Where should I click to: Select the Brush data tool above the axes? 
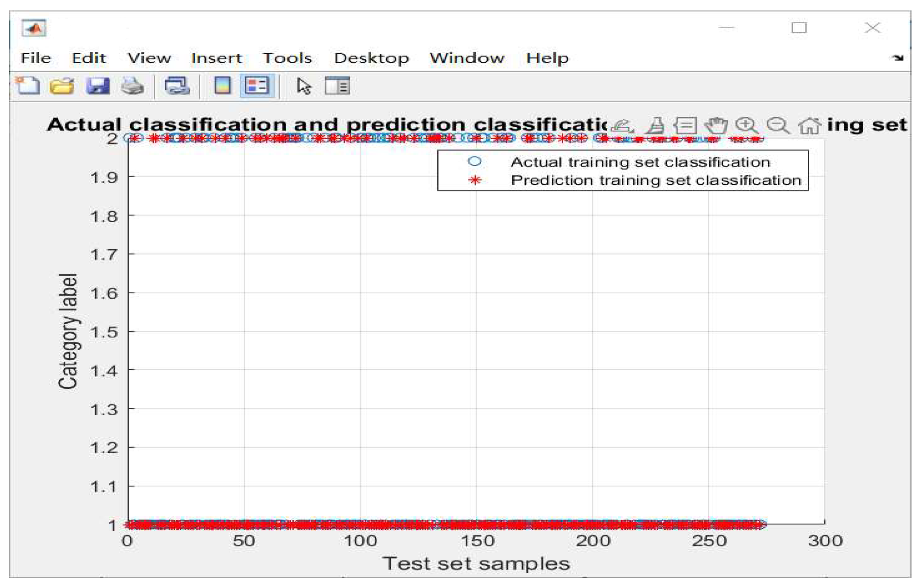[656, 126]
